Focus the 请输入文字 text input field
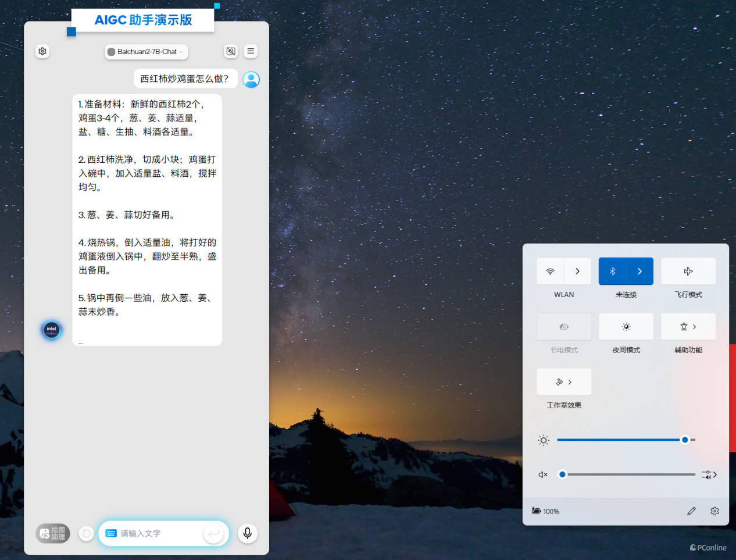Screen dimensions: 736x560 coord(157,533)
